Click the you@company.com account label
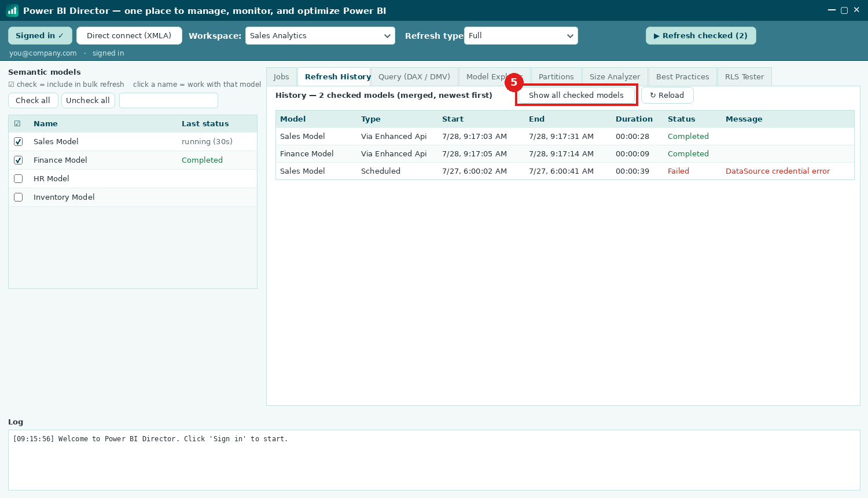This screenshot has width=868, height=498. (x=43, y=53)
